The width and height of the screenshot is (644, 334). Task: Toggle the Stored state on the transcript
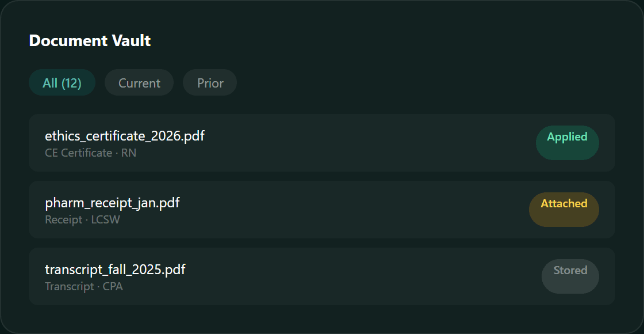[570, 276]
